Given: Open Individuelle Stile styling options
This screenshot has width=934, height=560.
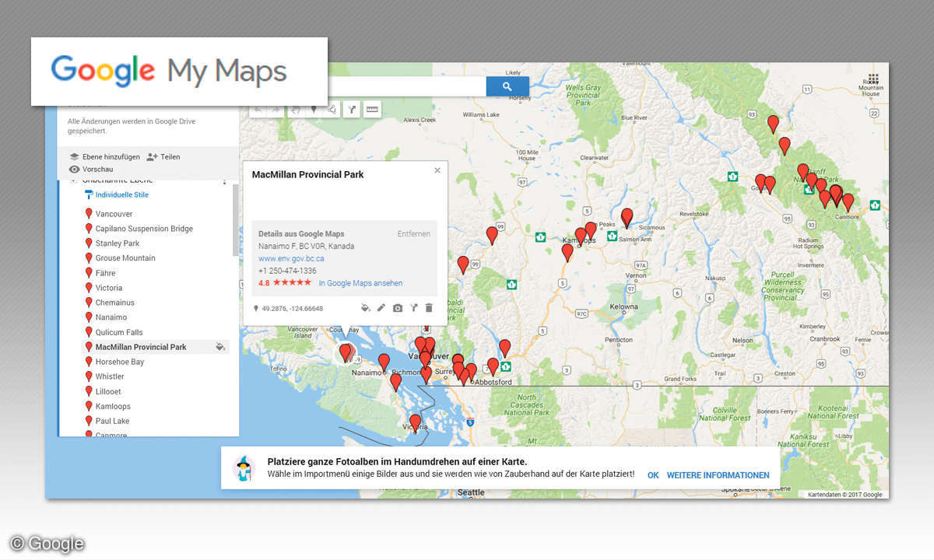Looking at the screenshot, I should point(116,194).
